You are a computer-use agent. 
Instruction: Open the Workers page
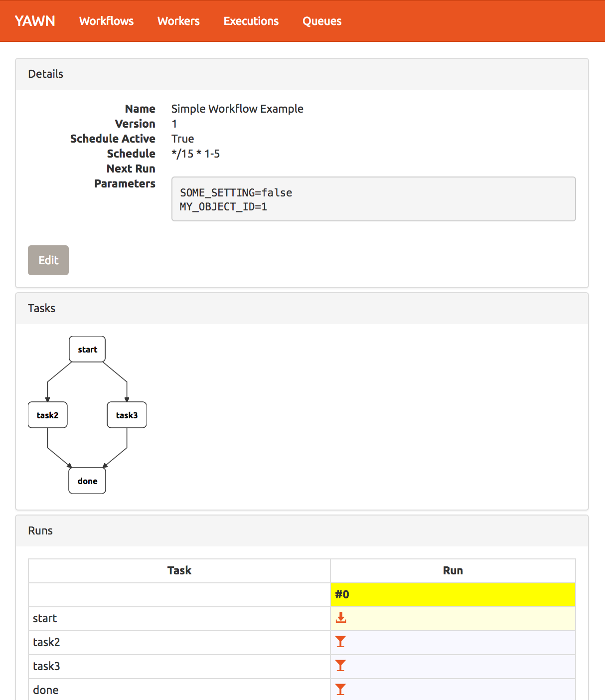tap(178, 21)
